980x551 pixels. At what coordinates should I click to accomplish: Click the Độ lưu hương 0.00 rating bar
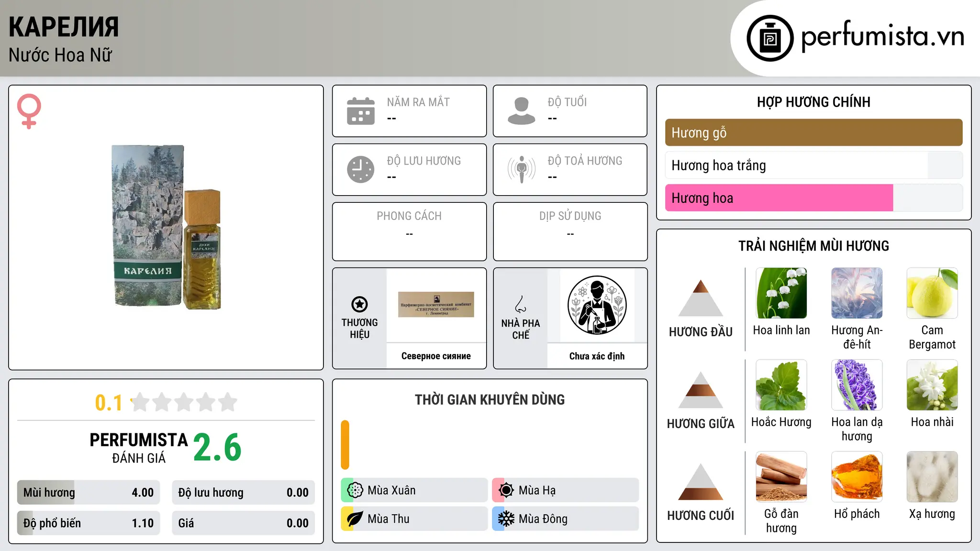[x=243, y=493]
